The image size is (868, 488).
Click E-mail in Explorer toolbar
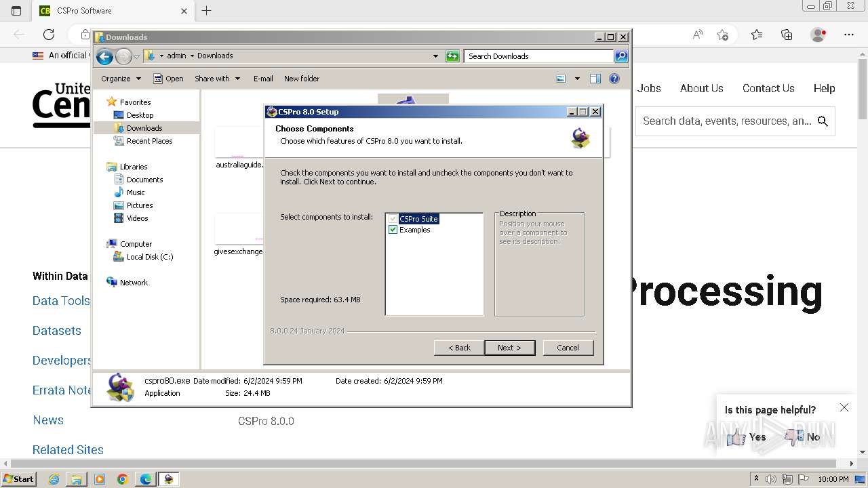[x=263, y=79]
